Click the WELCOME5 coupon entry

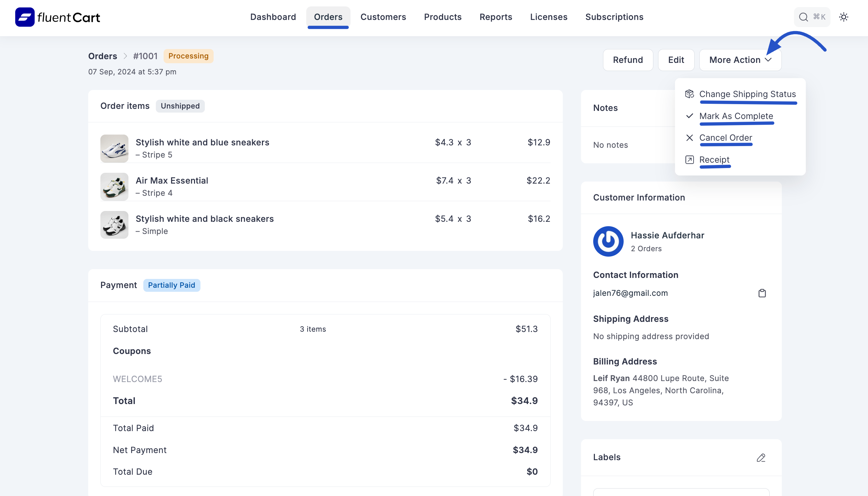(137, 379)
